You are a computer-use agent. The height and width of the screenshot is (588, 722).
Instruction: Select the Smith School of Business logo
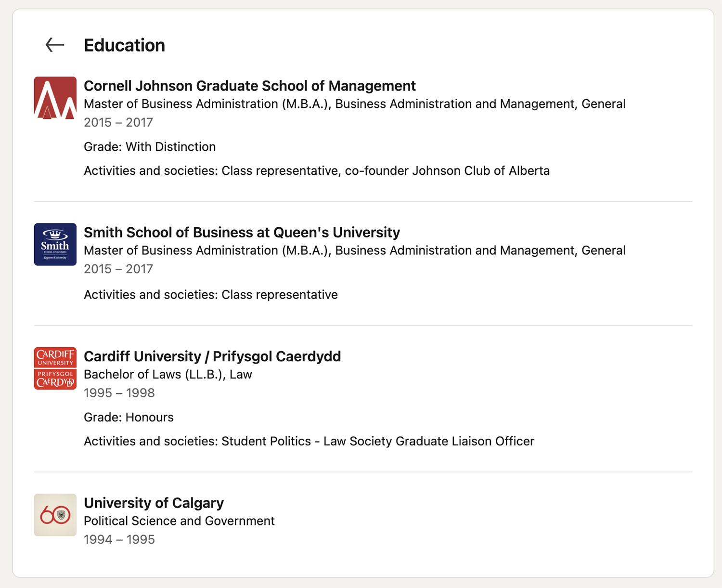(55, 245)
